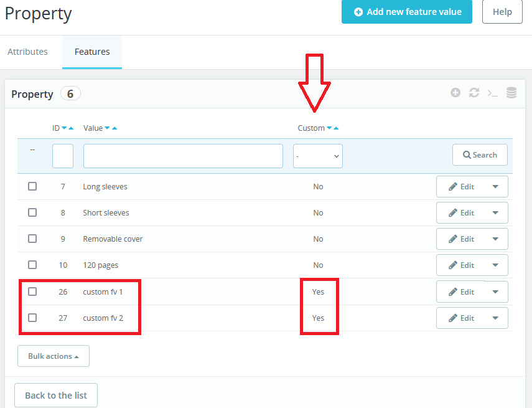Click the property count badge '6'
This screenshot has width=532, height=408.
[70, 93]
